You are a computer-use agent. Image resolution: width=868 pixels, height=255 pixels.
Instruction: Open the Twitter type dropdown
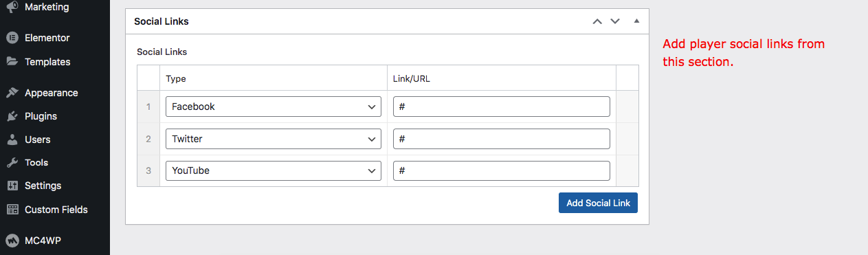point(274,139)
